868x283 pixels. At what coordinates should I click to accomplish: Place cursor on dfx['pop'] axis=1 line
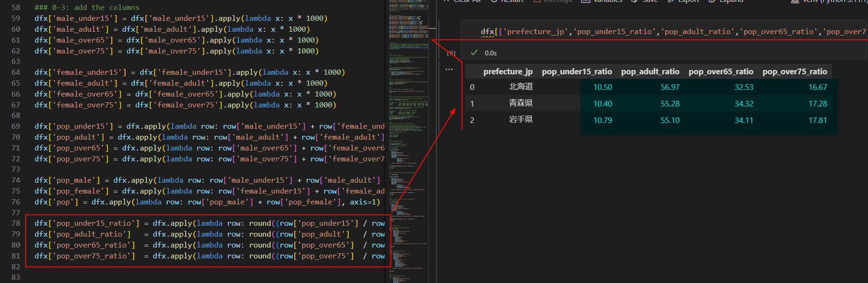pyautogui.click(x=207, y=202)
